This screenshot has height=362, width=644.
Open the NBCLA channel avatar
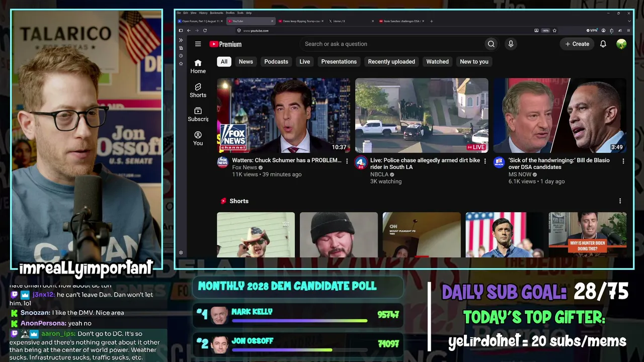[361, 162]
